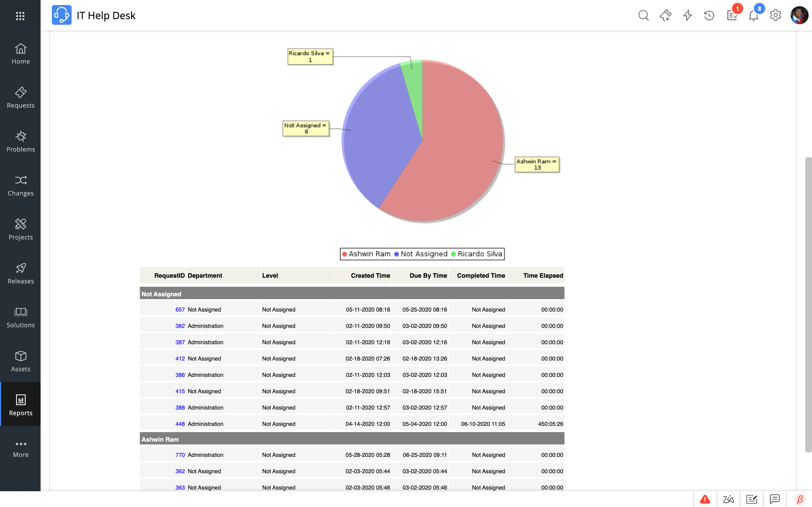Click the Created Time column header
The height and width of the screenshot is (507, 812).
(x=370, y=276)
